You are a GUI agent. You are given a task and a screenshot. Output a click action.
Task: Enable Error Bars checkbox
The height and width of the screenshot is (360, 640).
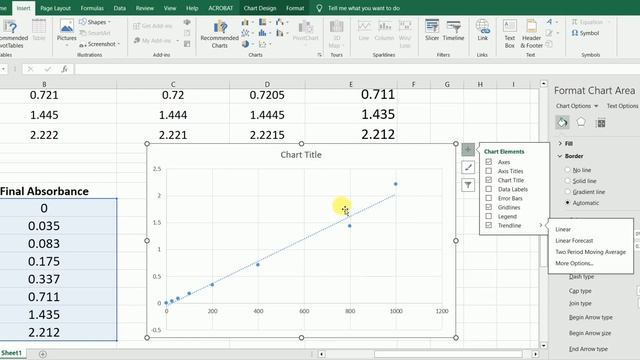(489, 198)
